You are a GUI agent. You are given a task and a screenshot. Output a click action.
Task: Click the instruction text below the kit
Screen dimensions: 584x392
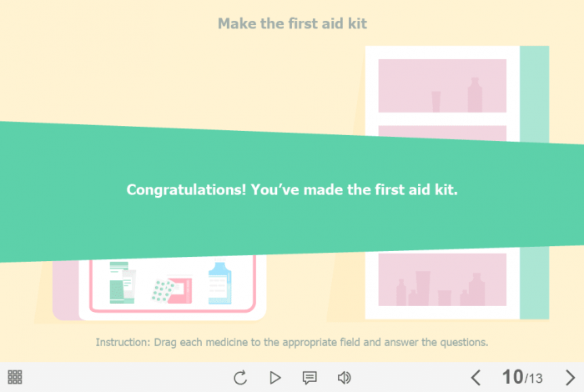tap(292, 342)
